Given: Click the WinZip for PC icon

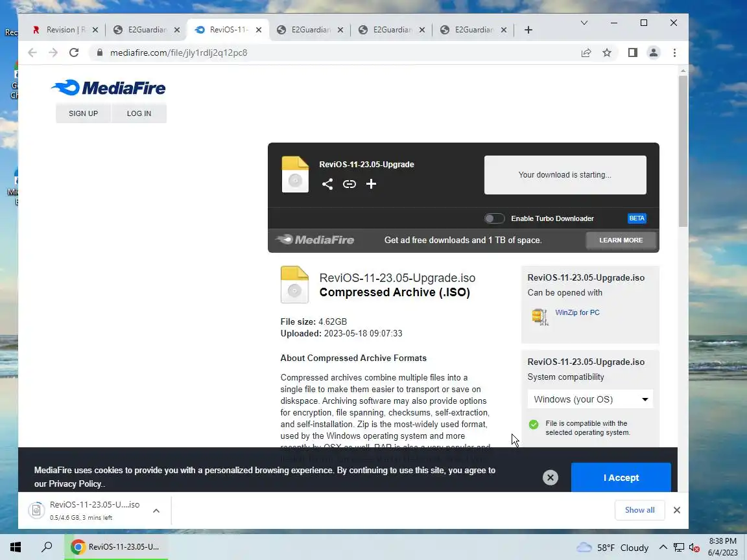Looking at the screenshot, I should coord(539,317).
